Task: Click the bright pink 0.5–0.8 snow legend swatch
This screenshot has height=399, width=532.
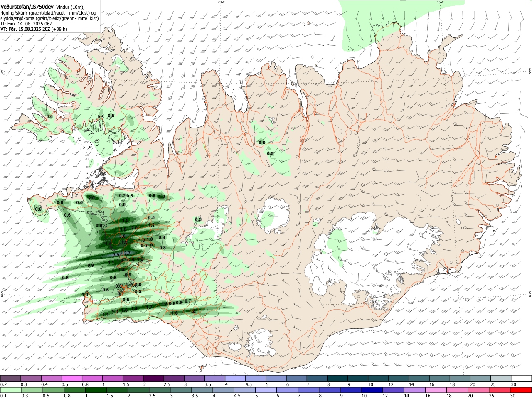Action: [72, 379]
